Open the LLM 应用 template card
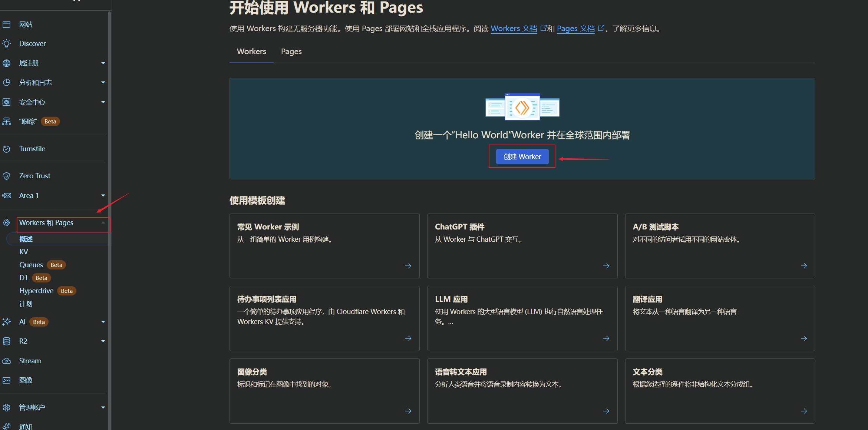Image resolution: width=868 pixels, height=430 pixels. pos(522,318)
